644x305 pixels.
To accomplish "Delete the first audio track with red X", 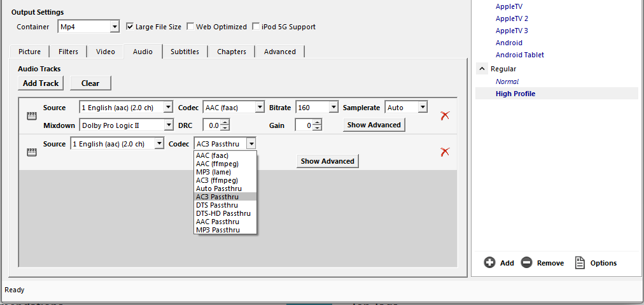I will [445, 115].
